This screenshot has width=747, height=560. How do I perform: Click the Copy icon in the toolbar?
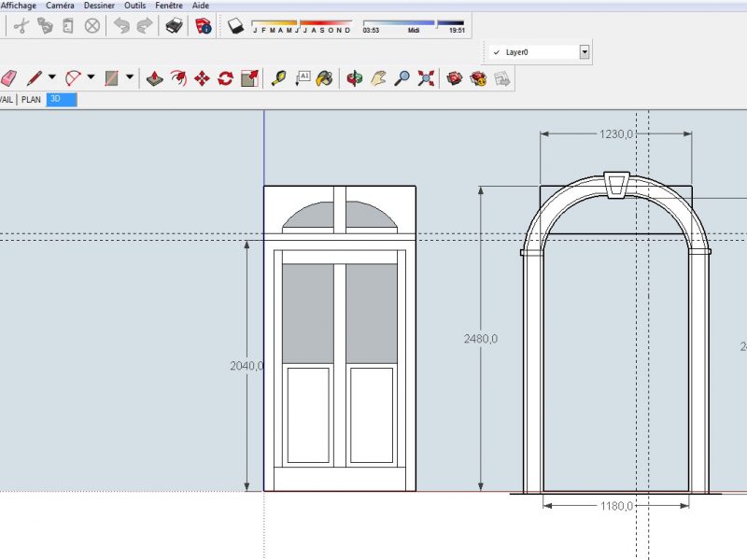click(45, 26)
